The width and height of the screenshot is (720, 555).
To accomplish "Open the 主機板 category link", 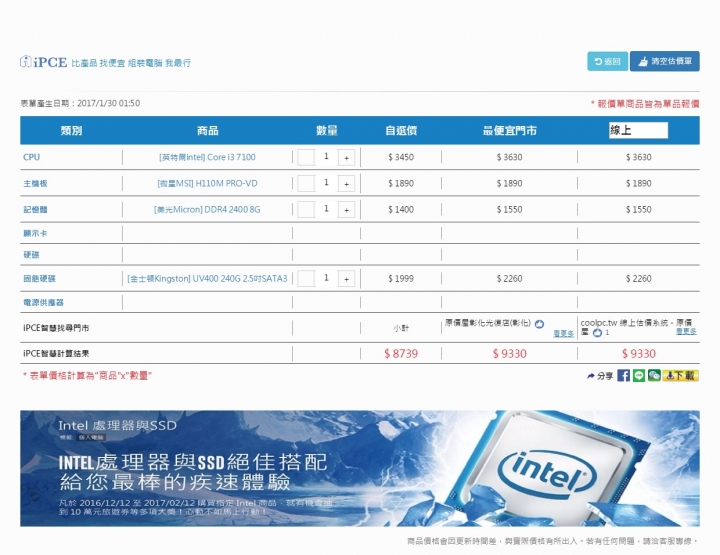I will click(35, 184).
